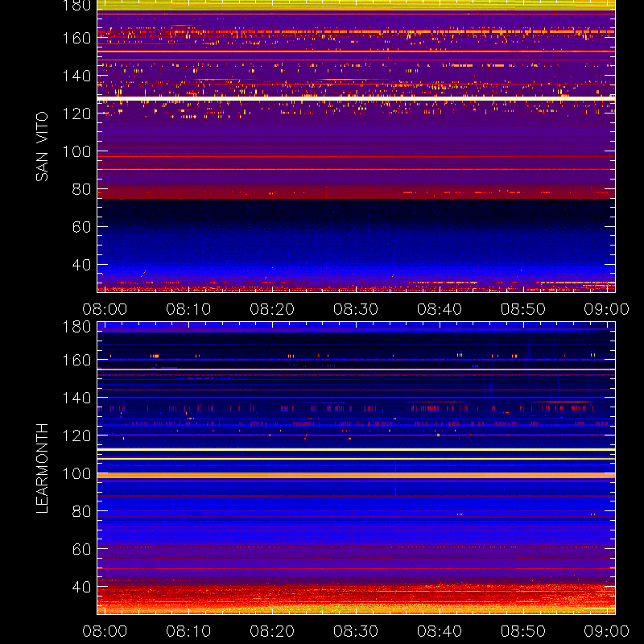Select the 140 label on San Vito axis
This screenshot has height=644, width=644.
coord(76,76)
